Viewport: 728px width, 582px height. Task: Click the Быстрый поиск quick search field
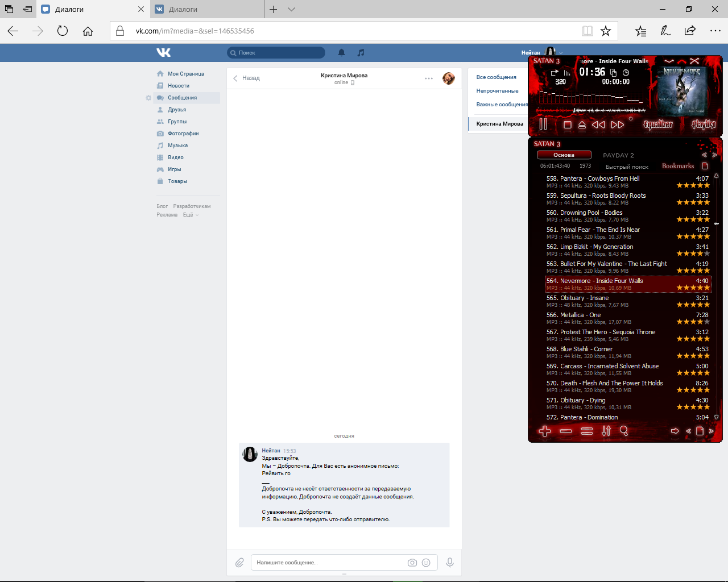click(x=627, y=167)
